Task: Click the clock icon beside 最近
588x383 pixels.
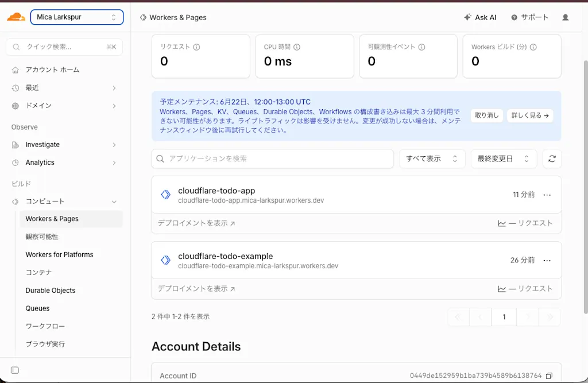Action: point(16,88)
